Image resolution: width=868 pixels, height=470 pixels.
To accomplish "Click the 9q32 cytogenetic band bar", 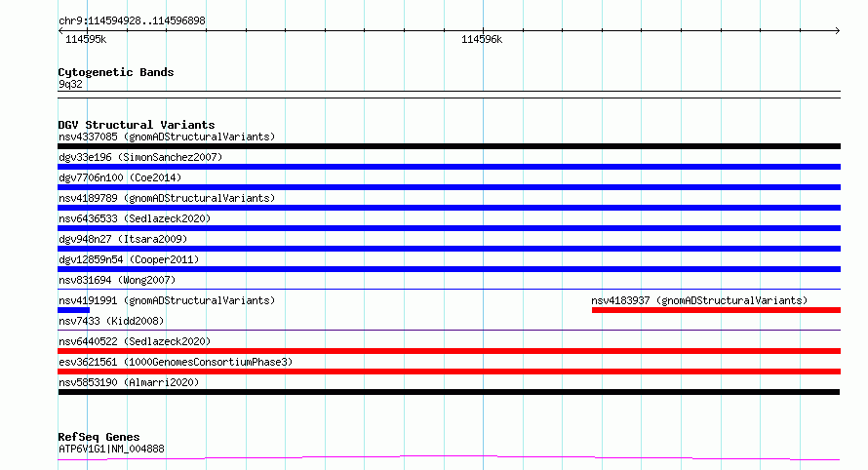I will [x=449, y=95].
